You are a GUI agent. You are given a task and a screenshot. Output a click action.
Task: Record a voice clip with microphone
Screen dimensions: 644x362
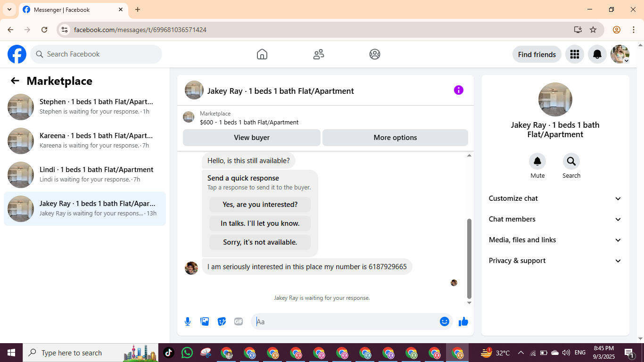(188, 321)
